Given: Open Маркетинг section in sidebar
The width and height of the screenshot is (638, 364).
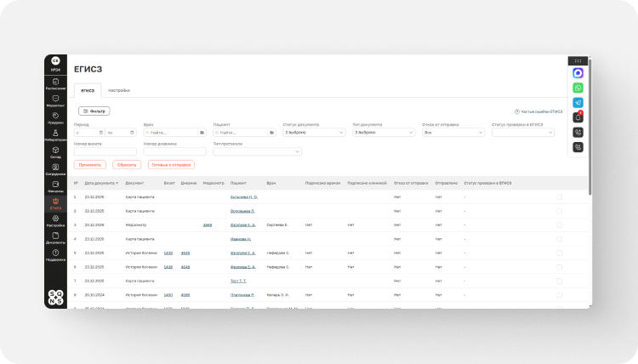Looking at the screenshot, I should click(56, 101).
